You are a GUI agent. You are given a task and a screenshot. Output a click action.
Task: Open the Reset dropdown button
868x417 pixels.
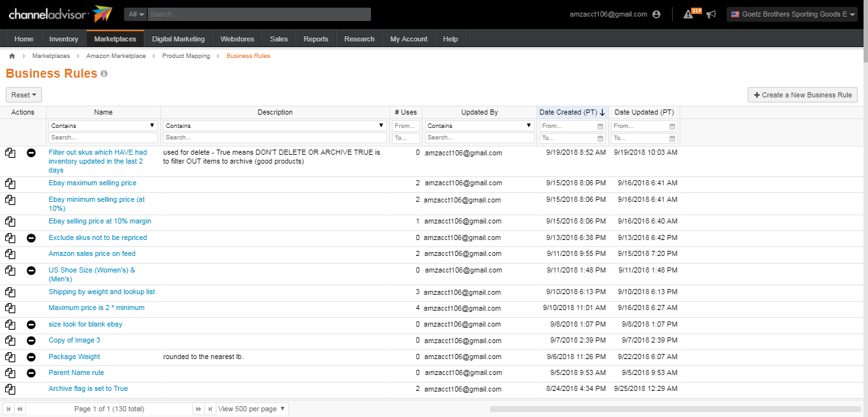click(24, 95)
